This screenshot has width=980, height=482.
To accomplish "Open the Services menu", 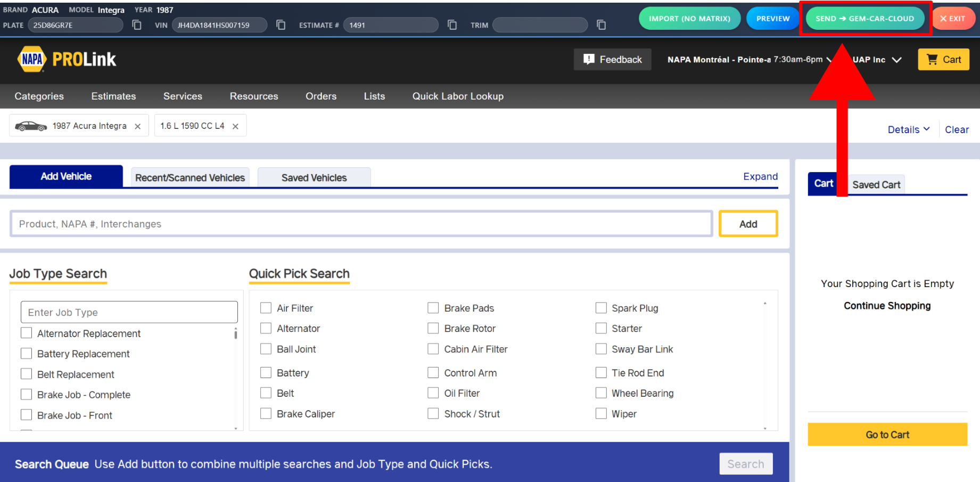I will [183, 96].
